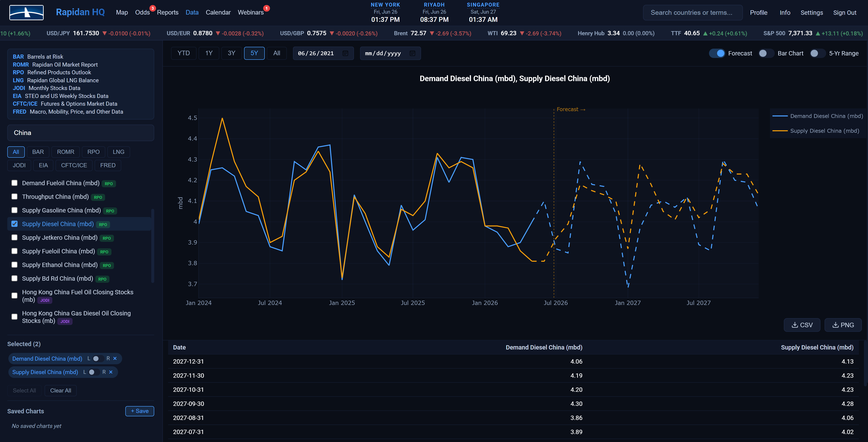Open the Odds page
The width and height of the screenshot is (868, 442).
click(x=142, y=12)
